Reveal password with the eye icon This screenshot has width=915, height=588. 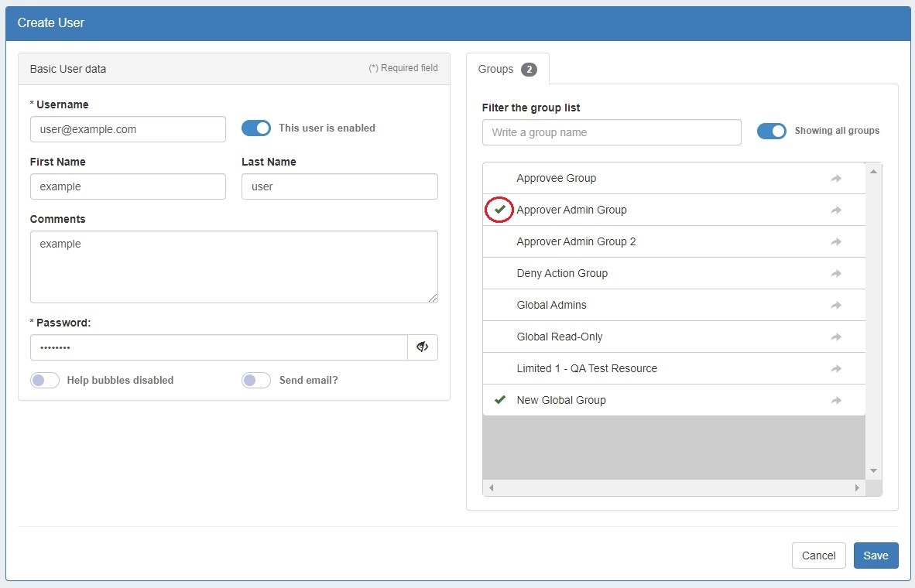[422, 347]
